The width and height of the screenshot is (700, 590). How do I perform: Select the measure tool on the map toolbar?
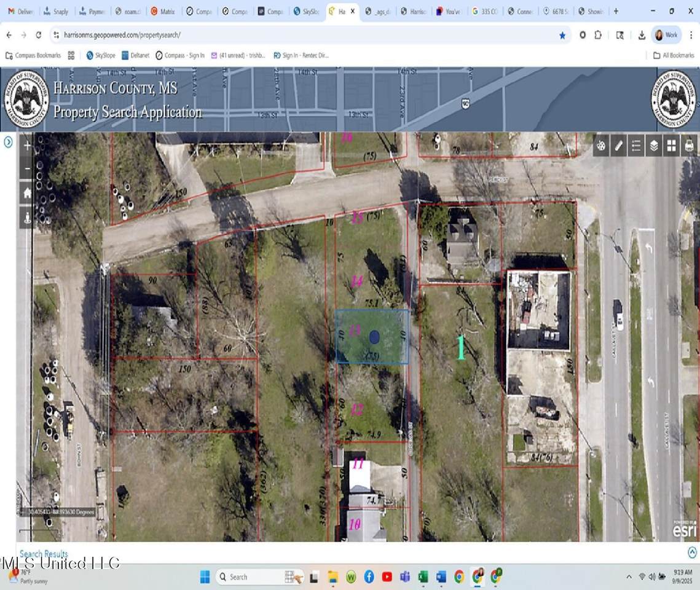pyautogui.click(x=618, y=146)
